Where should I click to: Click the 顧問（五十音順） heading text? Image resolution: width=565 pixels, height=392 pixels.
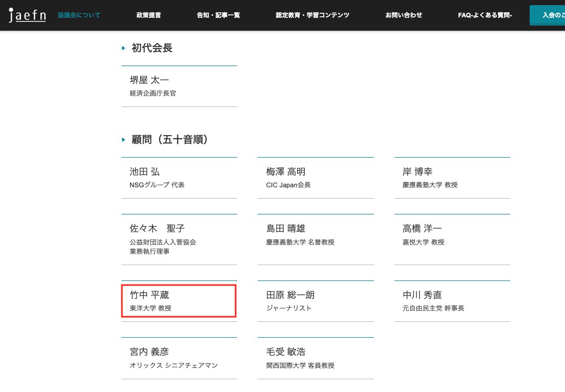coord(170,140)
